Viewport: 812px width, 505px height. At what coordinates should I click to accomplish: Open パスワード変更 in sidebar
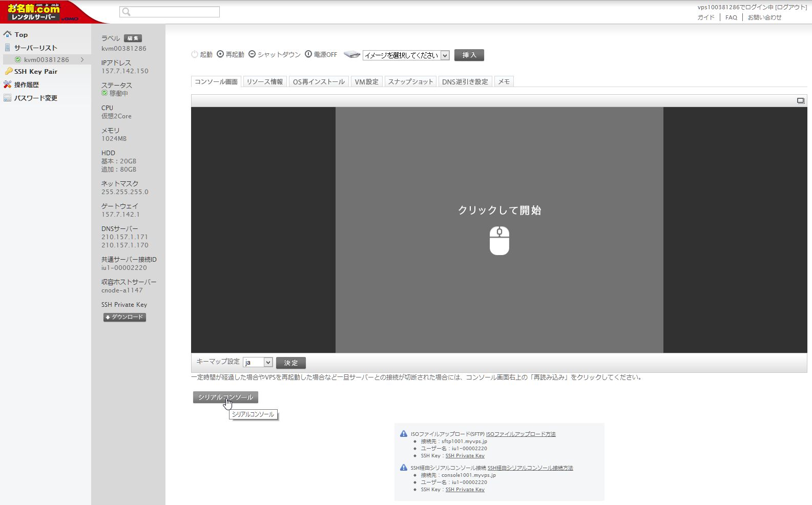tap(36, 98)
